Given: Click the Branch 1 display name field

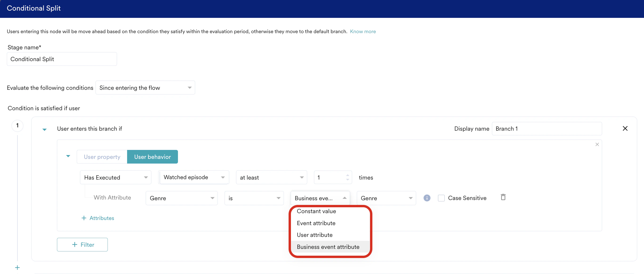Looking at the screenshot, I should (547, 129).
